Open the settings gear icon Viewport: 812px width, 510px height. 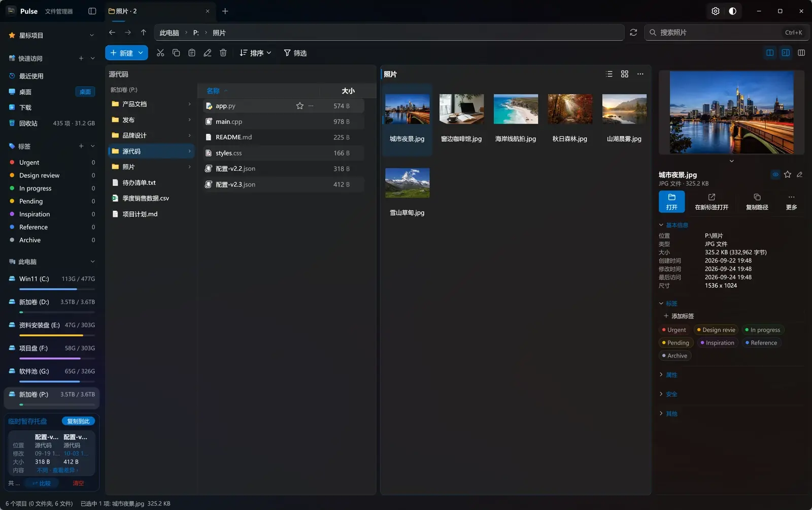click(x=716, y=11)
